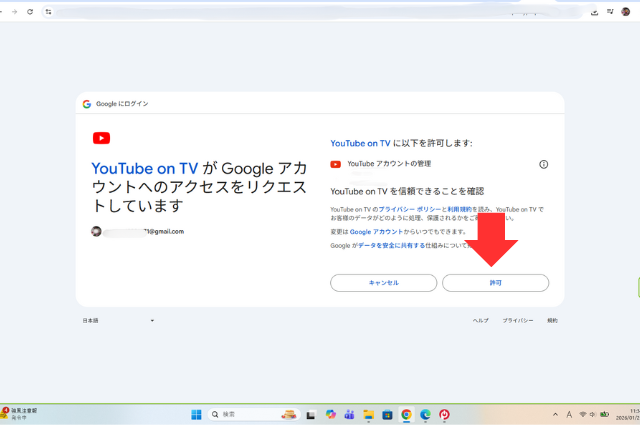Open the browser profile avatar
Screen dimensions: 640x425
click(626, 11)
